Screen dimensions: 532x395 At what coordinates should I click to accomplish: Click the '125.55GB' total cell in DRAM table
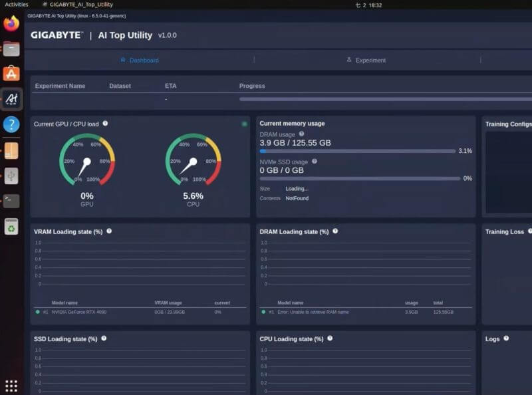click(x=443, y=312)
